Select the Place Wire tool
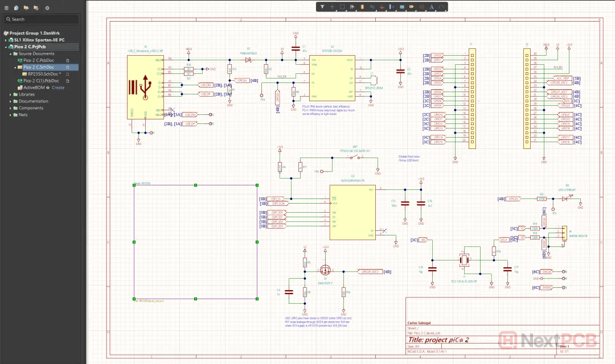The width and height of the screenshot is (615, 364). point(372,7)
